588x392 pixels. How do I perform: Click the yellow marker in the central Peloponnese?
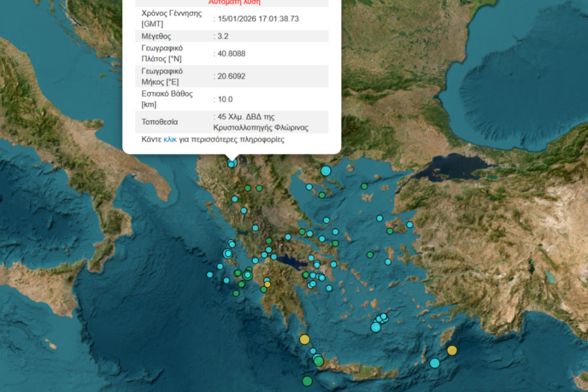pyautogui.click(x=267, y=284)
